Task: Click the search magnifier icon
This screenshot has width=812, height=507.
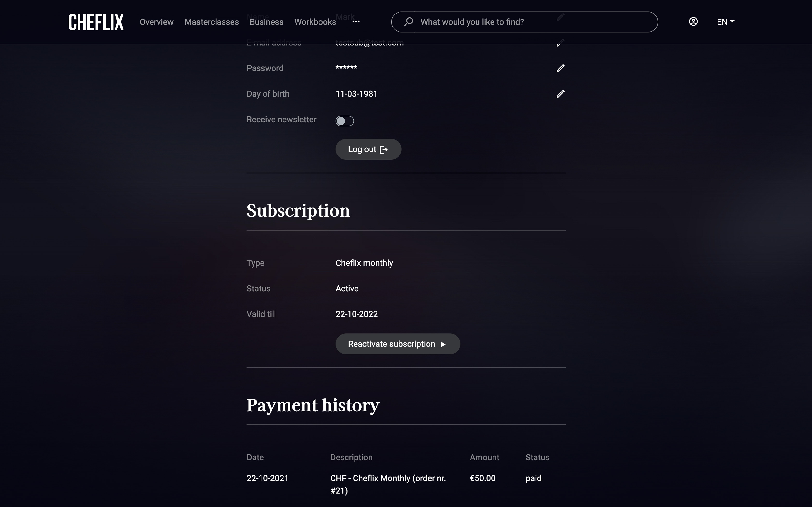Action: point(408,22)
